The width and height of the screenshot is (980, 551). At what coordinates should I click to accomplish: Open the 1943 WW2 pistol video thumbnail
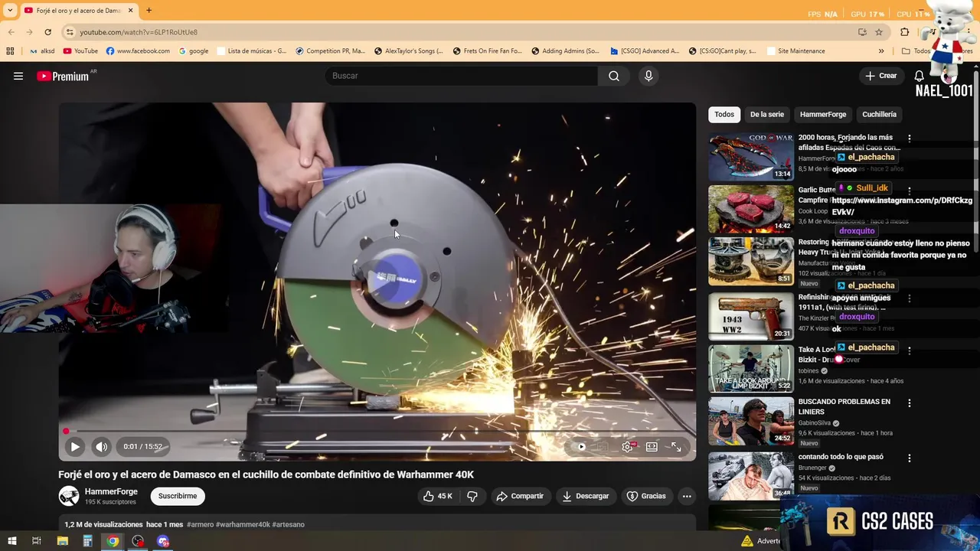click(751, 316)
